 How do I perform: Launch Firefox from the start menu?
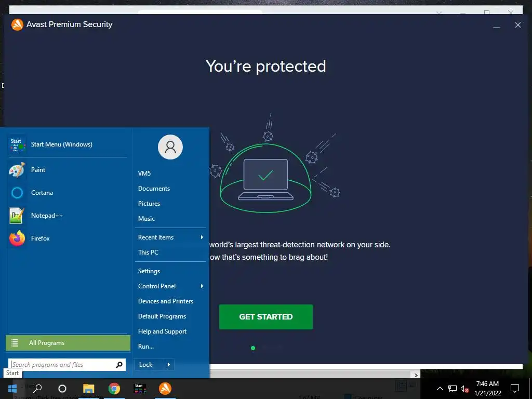[67, 238]
